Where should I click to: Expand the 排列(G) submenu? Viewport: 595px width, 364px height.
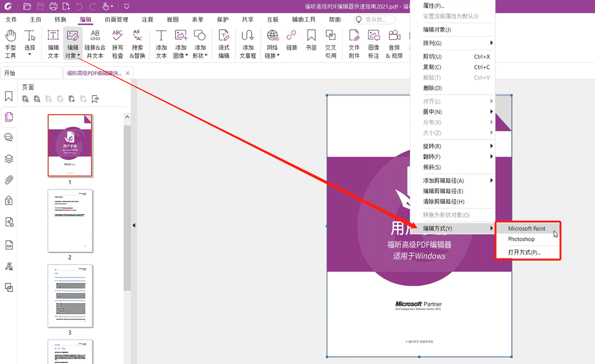pos(491,43)
